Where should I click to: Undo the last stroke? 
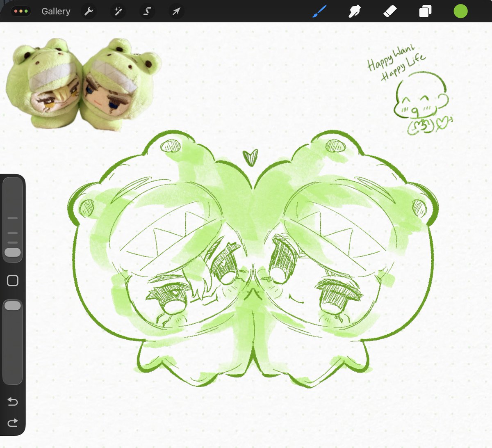[x=13, y=401]
